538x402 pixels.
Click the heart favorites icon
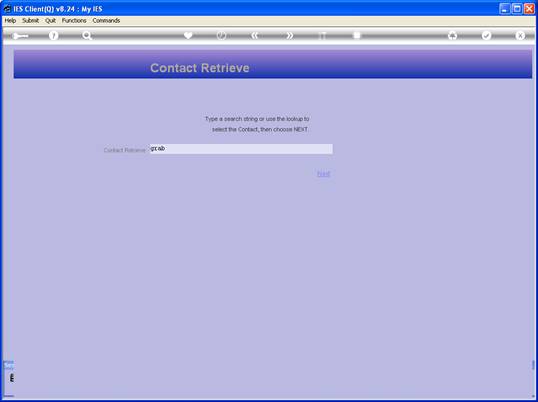pyautogui.click(x=188, y=36)
